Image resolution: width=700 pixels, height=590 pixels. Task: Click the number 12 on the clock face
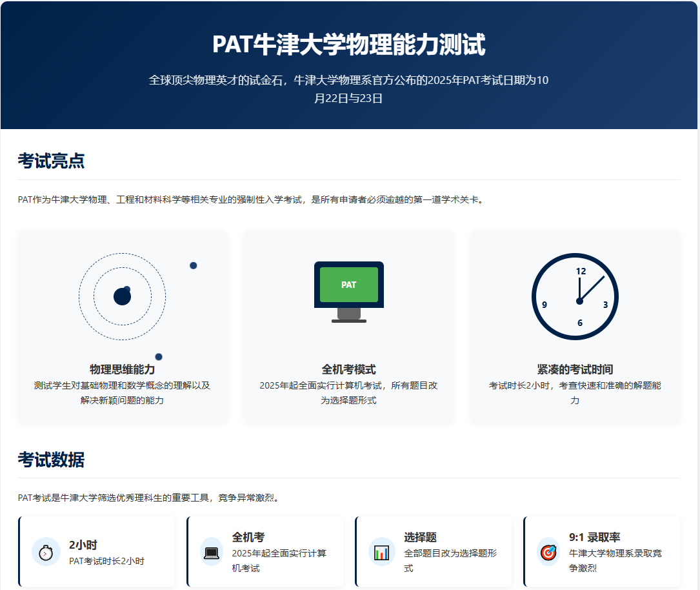click(581, 271)
